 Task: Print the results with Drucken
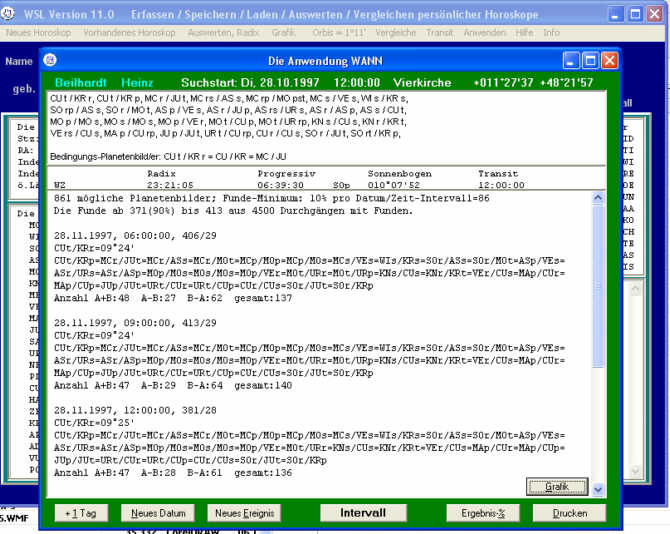tap(569, 513)
